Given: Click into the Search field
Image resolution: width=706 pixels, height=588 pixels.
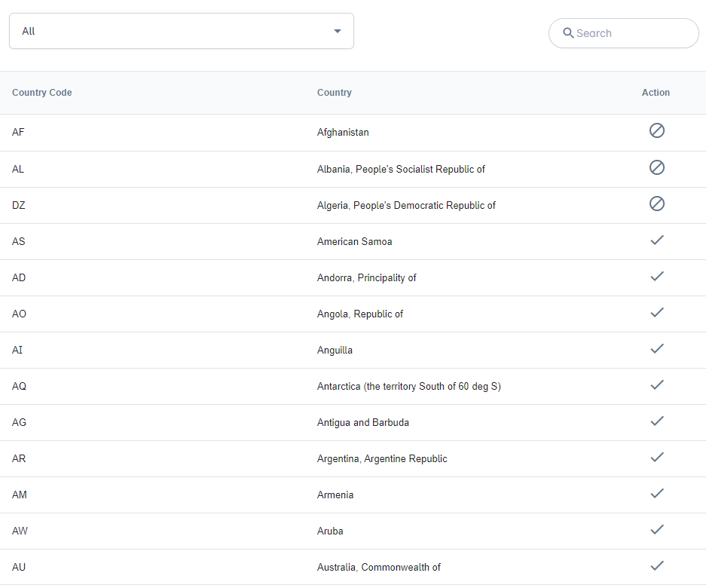Looking at the screenshot, I should (624, 33).
